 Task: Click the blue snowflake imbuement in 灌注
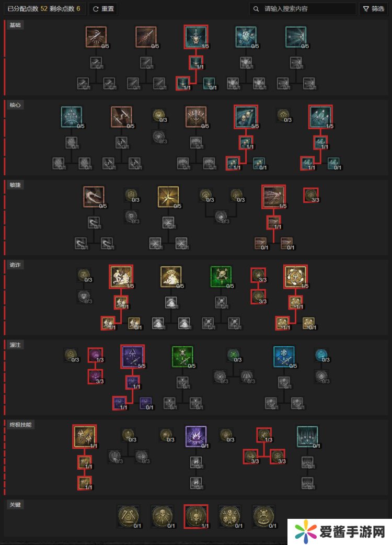click(284, 357)
